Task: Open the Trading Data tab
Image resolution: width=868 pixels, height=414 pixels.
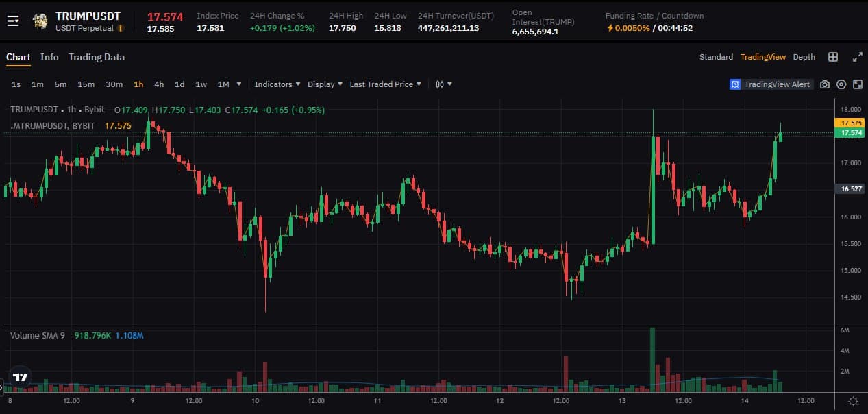Action: coord(97,57)
